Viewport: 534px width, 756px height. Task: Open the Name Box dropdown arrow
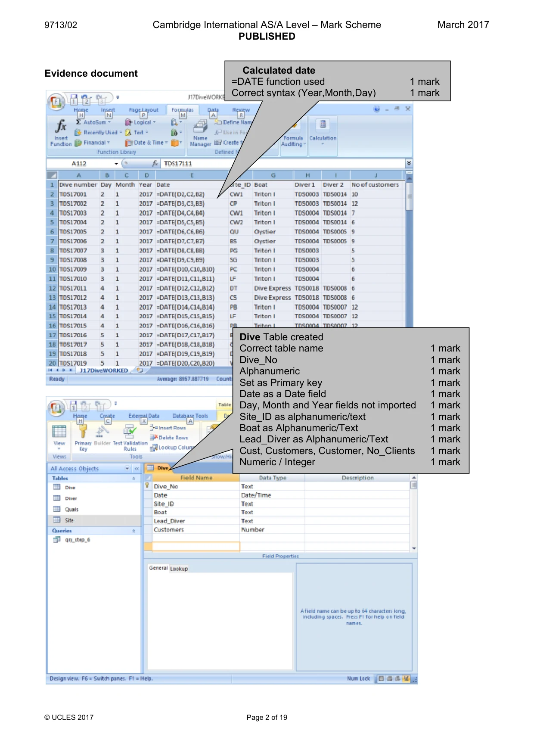116,164
